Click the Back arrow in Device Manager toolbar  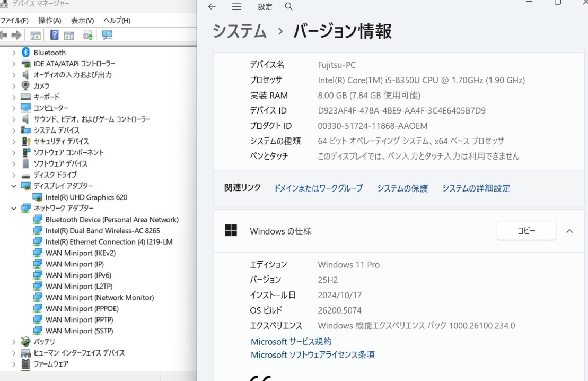pyautogui.click(x=3, y=35)
